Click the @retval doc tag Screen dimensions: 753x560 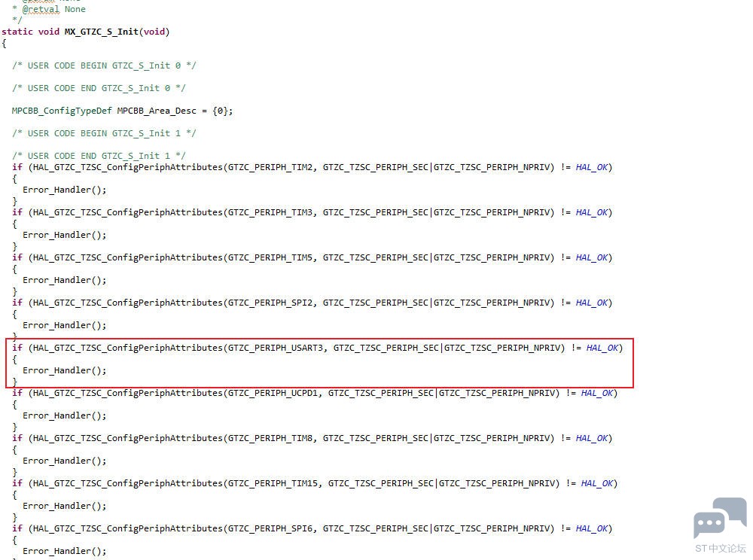tap(41, 9)
